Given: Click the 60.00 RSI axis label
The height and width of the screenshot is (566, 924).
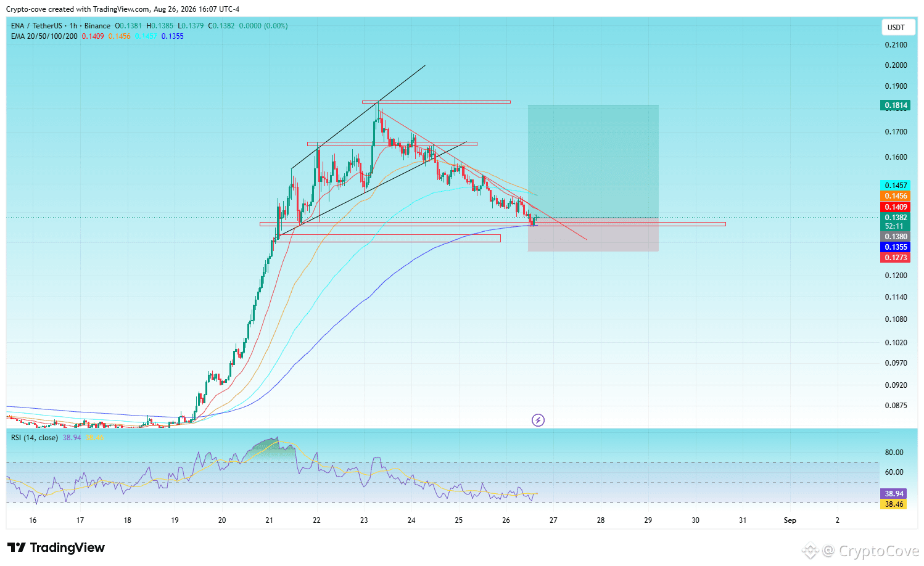Looking at the screenshot, I should (894, 472).
